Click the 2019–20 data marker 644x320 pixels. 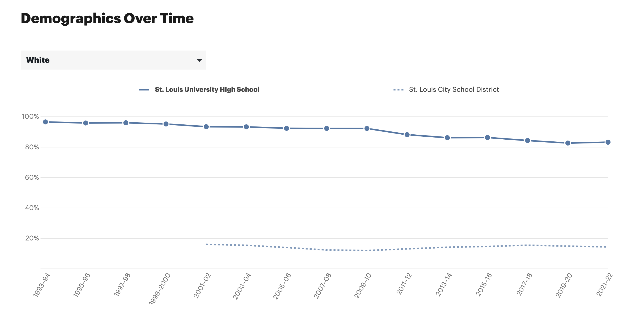pos(568,143)
